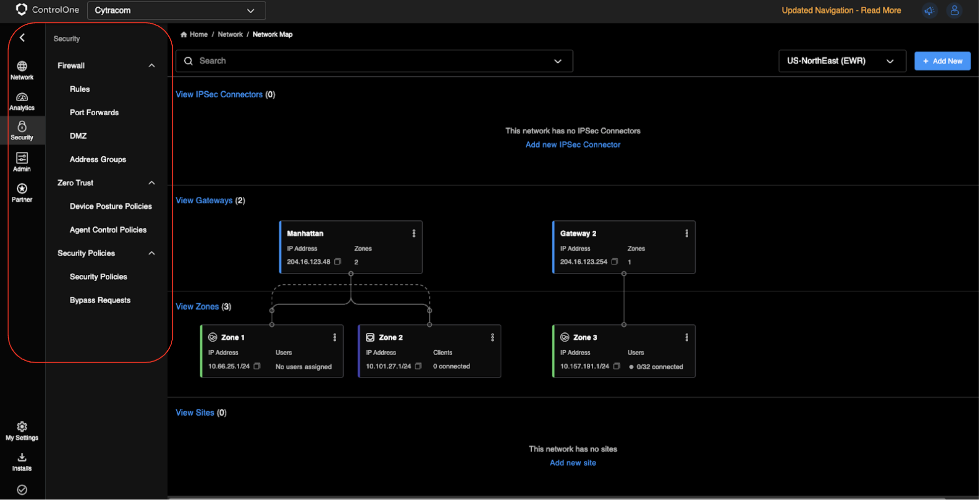Select Port Forwards in Firewall menu
Viewport: 980px width, 501px height.
[x=94, y=113]
